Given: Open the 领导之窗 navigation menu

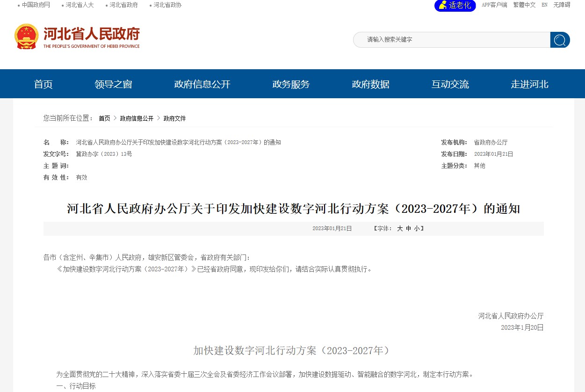Looking at the screenshot, I should 113,84.
